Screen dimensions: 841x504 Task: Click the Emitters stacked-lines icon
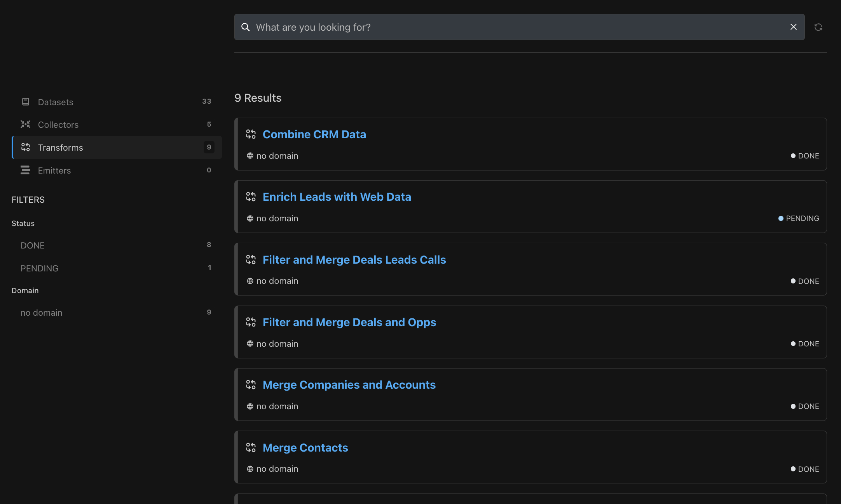pos(26,170)
